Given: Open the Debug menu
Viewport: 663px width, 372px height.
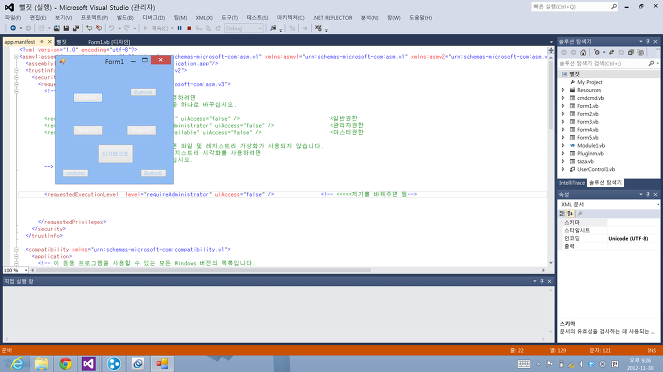Looking at the screenshot, I should pyautogui.click(x=153, y=18).
